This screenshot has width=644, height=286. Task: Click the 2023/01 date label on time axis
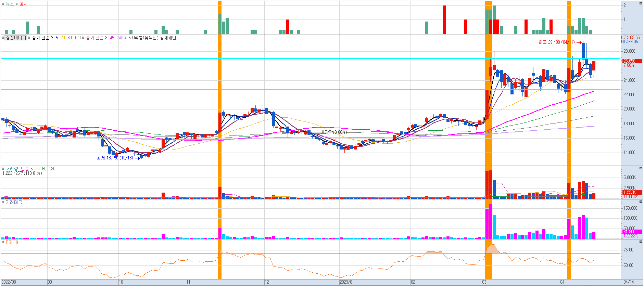click(347, 282)
